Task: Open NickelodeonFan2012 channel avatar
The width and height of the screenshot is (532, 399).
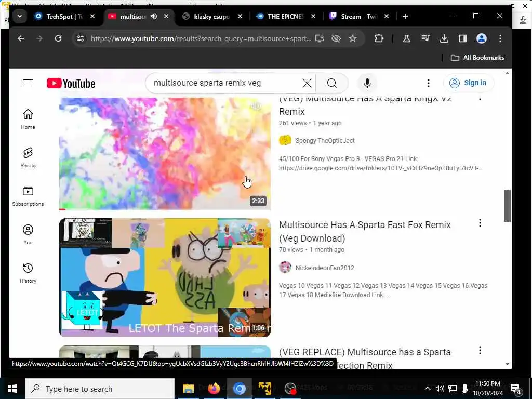Action: click(285, 268)
